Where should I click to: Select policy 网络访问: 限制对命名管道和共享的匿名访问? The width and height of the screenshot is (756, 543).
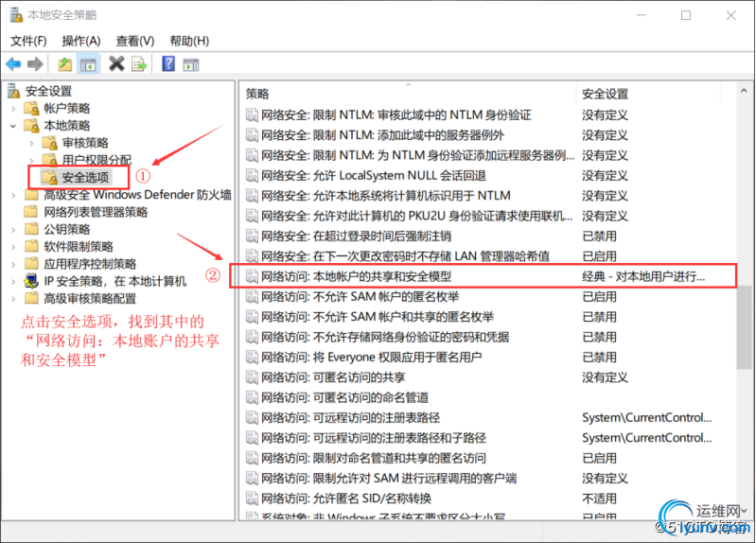point(374,458)
